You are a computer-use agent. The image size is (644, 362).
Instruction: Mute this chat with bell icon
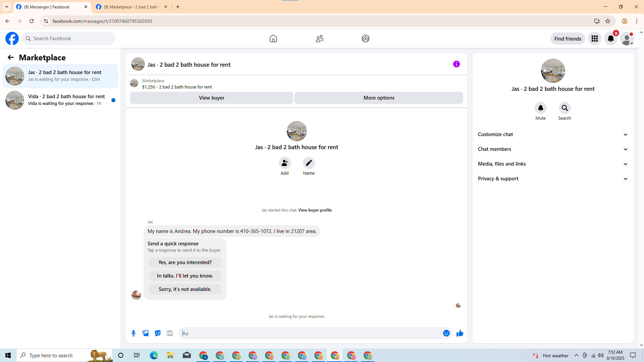(540, 108)
